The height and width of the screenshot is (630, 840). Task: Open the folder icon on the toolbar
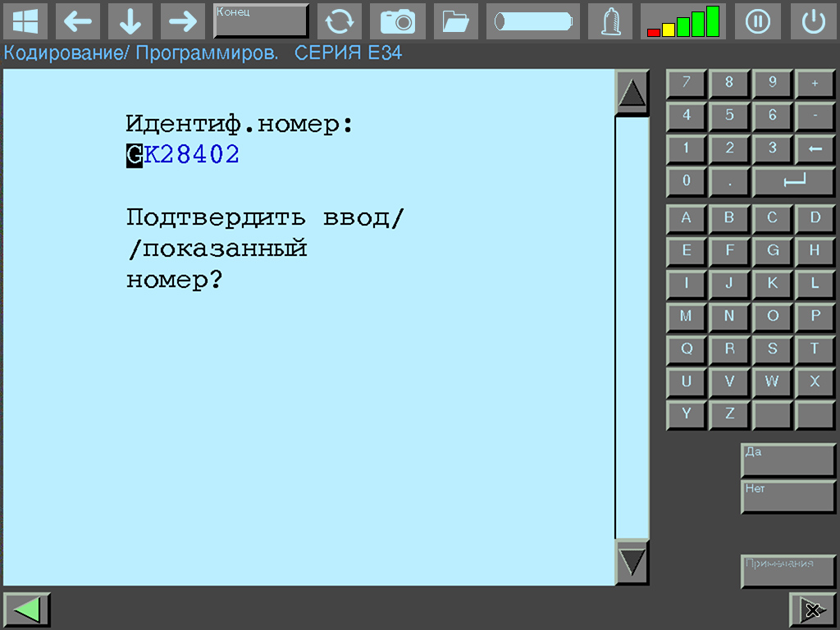point(455,21)
